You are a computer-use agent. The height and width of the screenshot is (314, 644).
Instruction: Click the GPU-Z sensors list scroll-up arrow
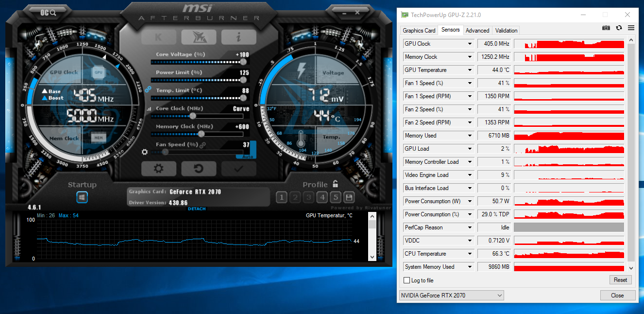[x=631, y=40]
